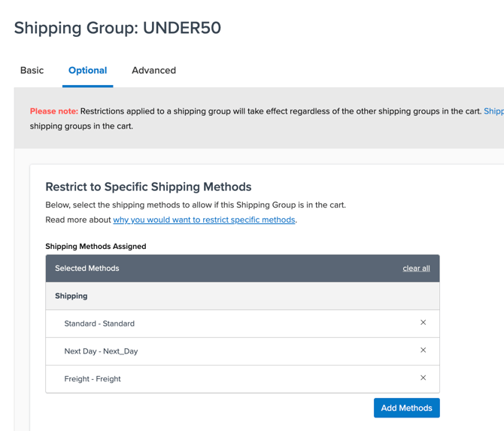Remove the Standard - Standard shipping method

pos(423,323)
